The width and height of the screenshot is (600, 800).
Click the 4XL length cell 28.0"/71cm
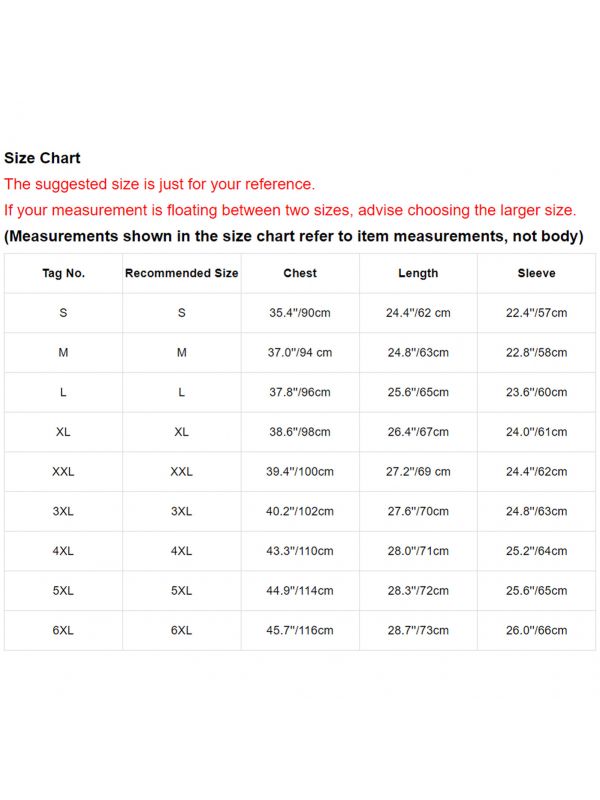coord(418,551)
